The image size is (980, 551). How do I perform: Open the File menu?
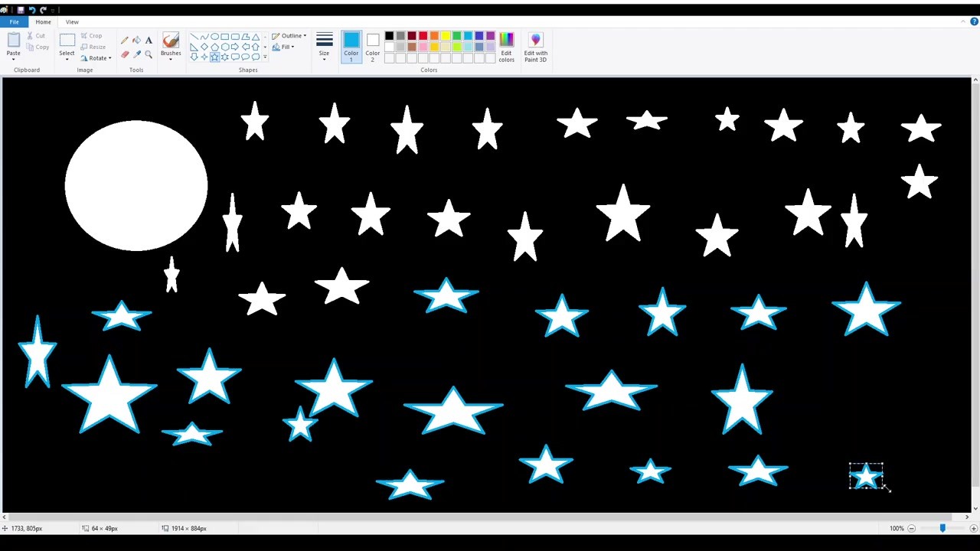(x=14, y=22)
